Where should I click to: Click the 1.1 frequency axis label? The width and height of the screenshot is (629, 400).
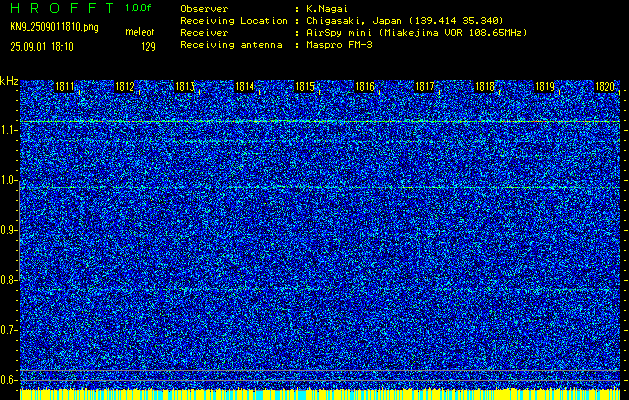(8, 130)
